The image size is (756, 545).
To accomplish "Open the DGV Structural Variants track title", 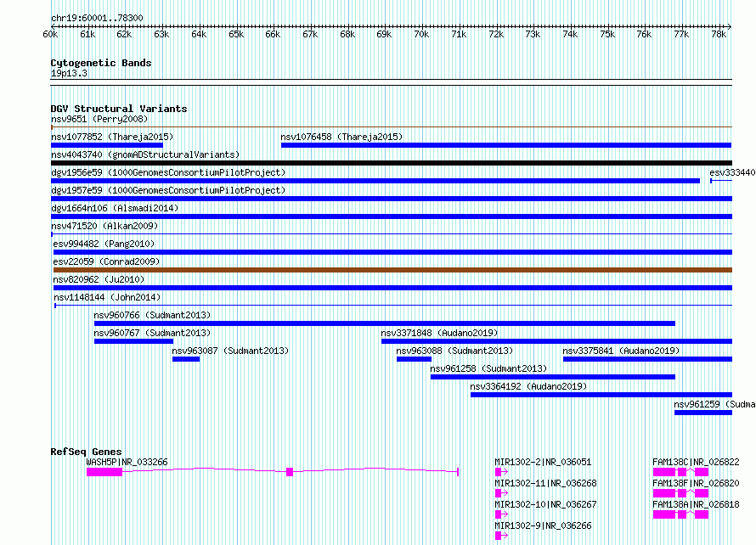I will tap(119, 109).
